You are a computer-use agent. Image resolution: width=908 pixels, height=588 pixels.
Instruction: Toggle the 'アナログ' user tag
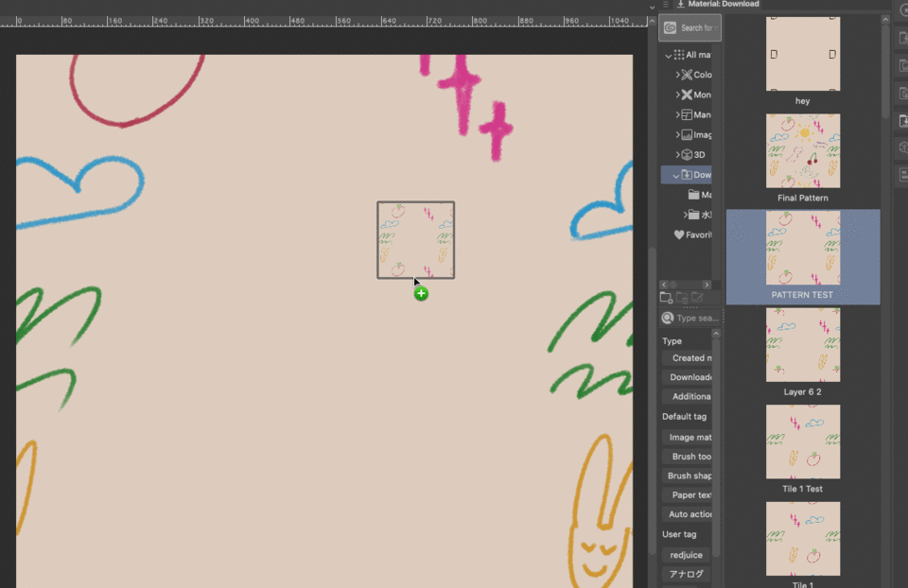click(x=687, y=574)
